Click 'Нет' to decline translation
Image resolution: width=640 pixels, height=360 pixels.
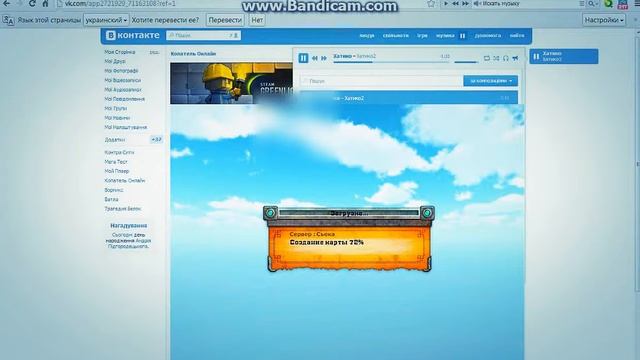(x=257, y=20)
